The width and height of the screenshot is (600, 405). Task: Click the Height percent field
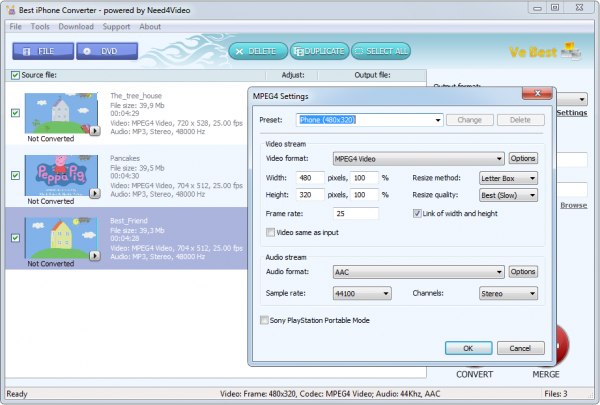[364, 195]
